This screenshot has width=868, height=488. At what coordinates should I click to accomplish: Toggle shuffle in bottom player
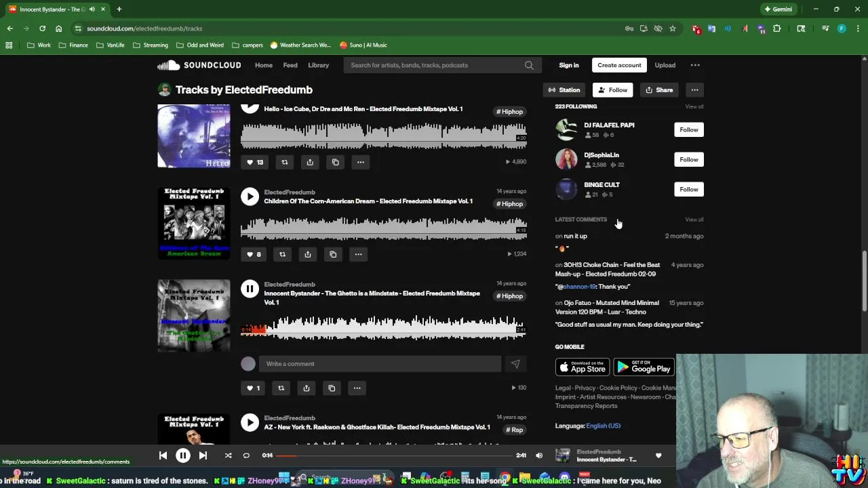228,455
